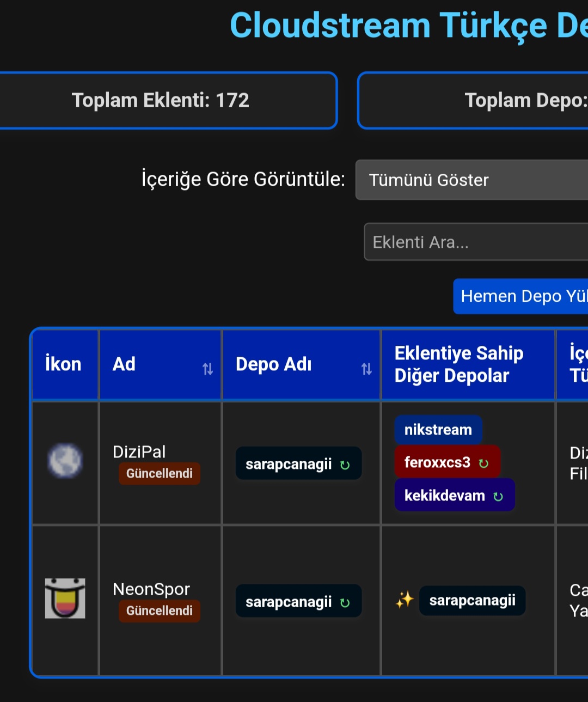Open the NeonSpor plugin icon
The width and height of the screenshot is (588, 702).
[65, 598]
